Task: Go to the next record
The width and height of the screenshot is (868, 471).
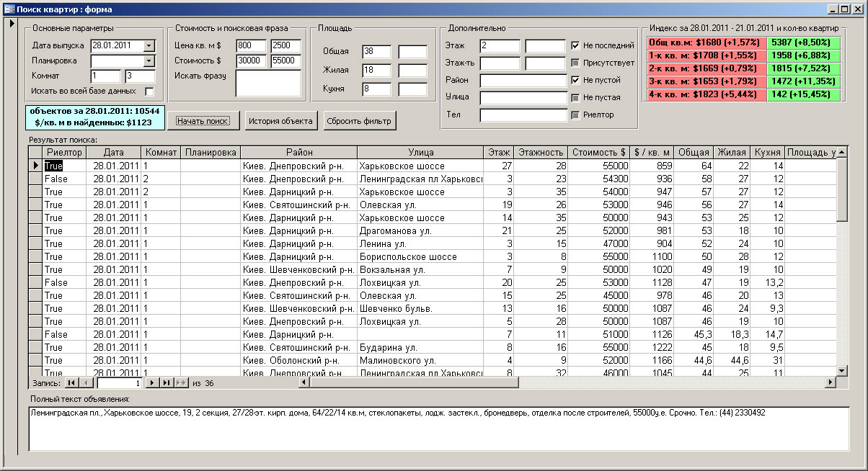Action: pos(152,383)
